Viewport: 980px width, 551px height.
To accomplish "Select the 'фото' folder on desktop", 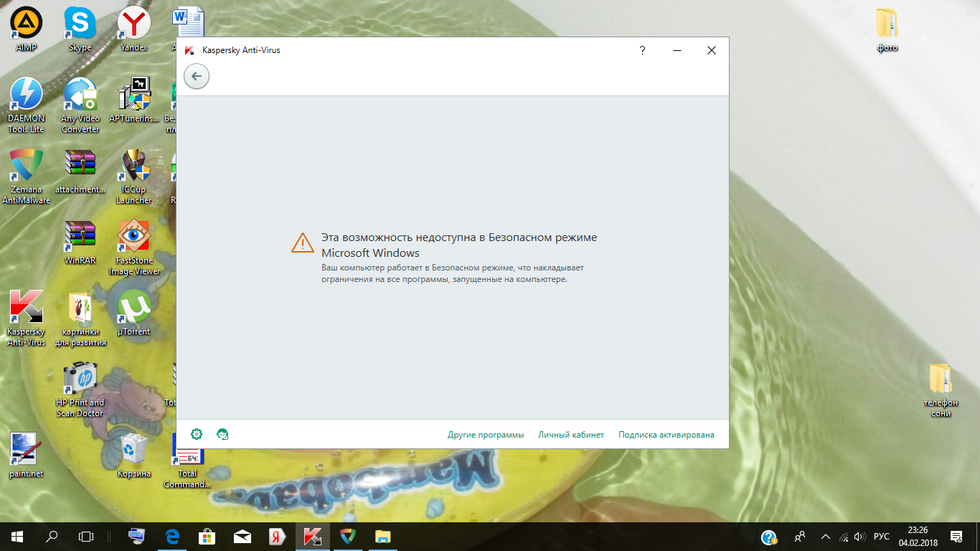I will pos(887,30).
